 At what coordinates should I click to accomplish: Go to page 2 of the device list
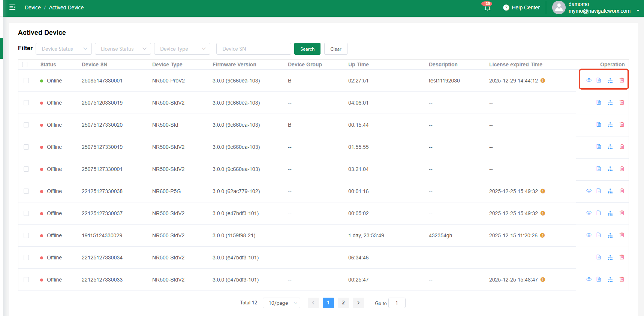point(343,303)
